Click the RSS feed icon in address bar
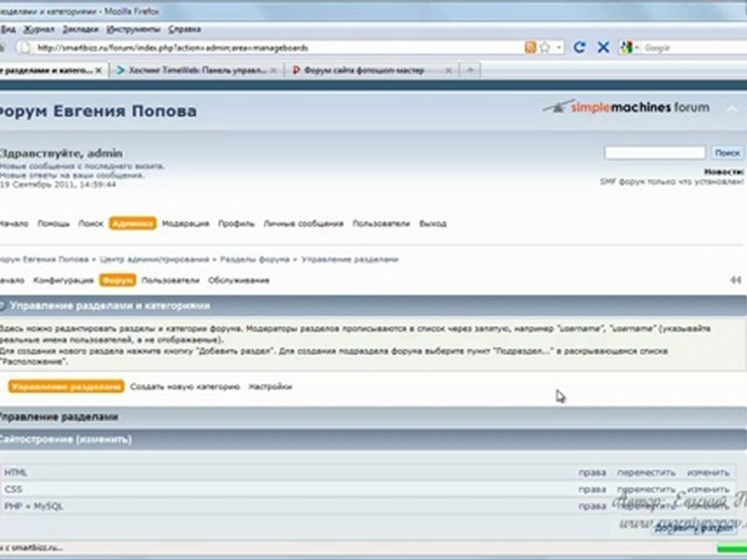The height and width of the screenshot is (560, 747). coord(530,47)
